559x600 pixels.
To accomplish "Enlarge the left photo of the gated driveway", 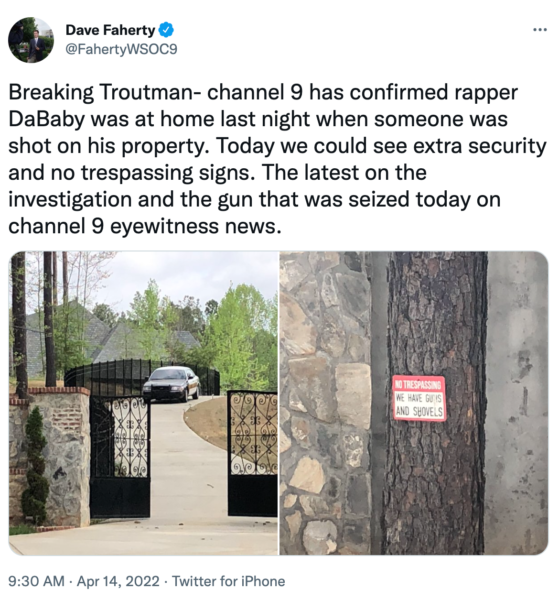I will 143,403.
